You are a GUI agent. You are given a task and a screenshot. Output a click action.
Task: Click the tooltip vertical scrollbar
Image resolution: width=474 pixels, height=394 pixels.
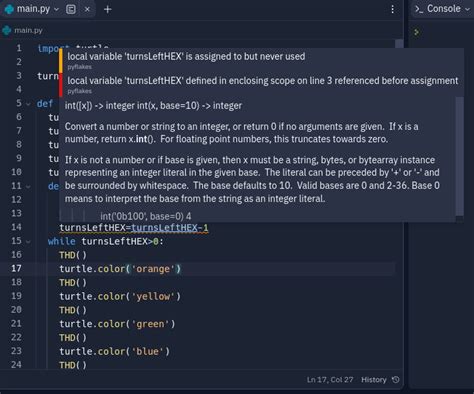(459, 156)
